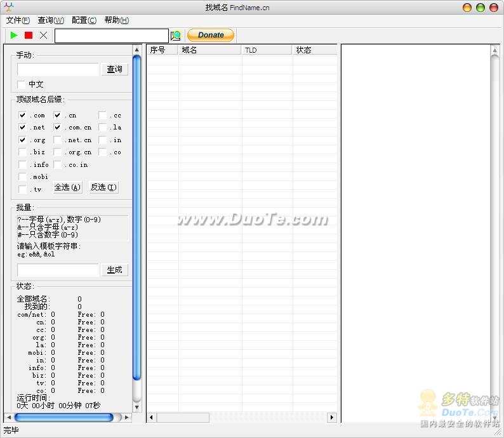Click left panel horizontal scroll right arrow
The height and width of the screenshot is (438, 504).
[x=127, y=417]
